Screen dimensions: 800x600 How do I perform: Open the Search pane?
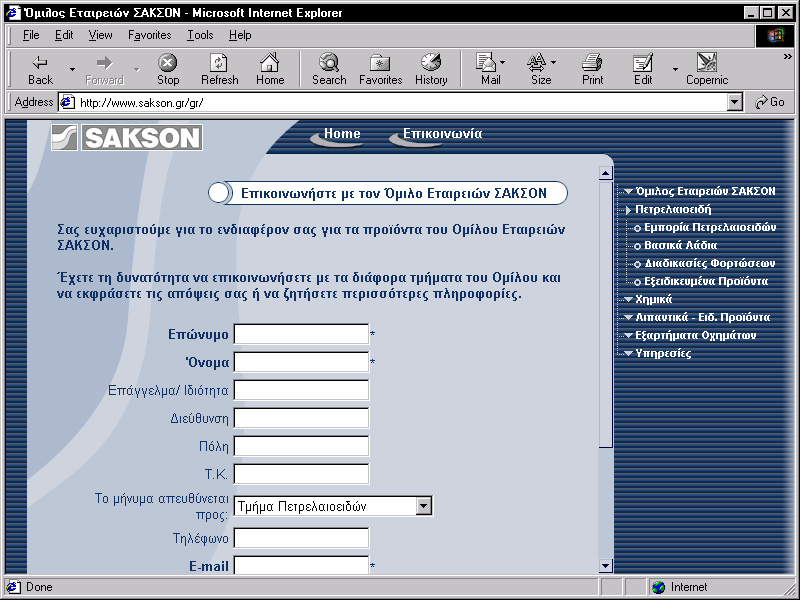(329, 70)
